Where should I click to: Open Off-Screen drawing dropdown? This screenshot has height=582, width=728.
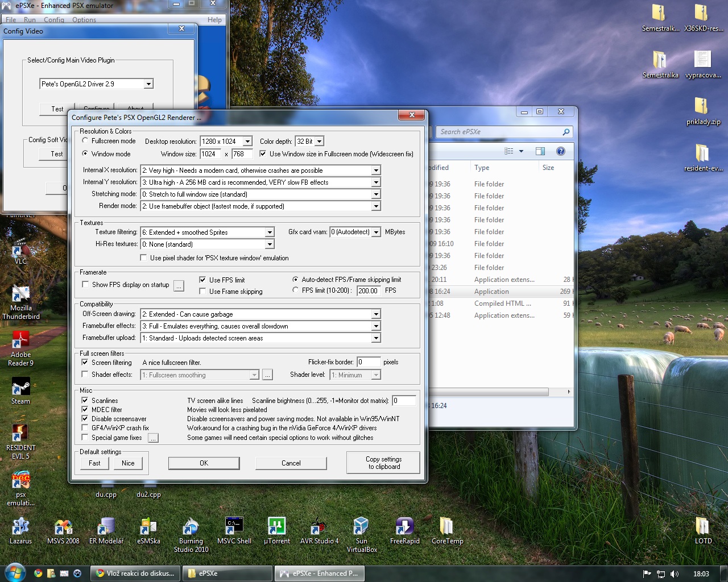pos(376,314)
